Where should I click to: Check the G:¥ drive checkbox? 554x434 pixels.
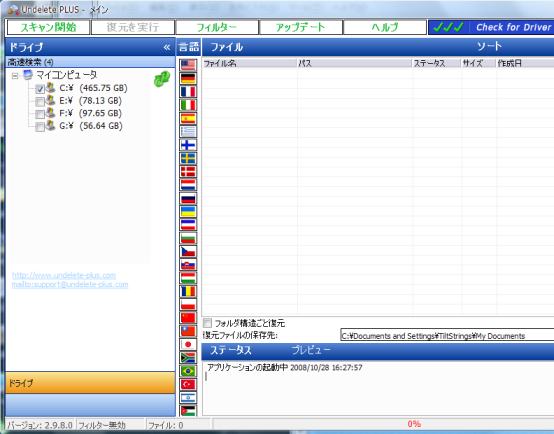[40, 127]
